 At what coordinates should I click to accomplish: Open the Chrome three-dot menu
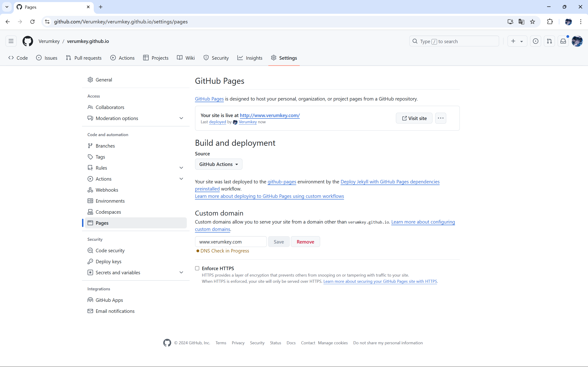[581, 22]
